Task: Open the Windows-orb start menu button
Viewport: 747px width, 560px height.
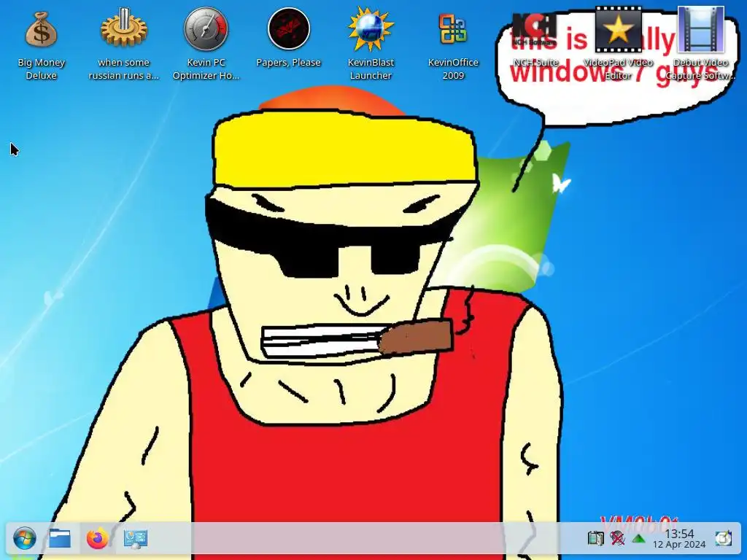Action: tap(25, 539)
